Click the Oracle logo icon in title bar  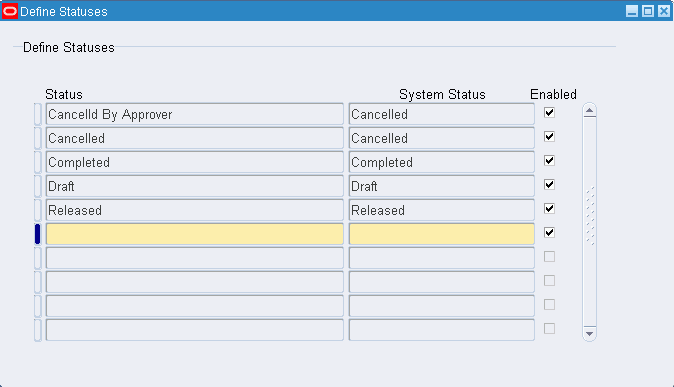coord(10,11)
